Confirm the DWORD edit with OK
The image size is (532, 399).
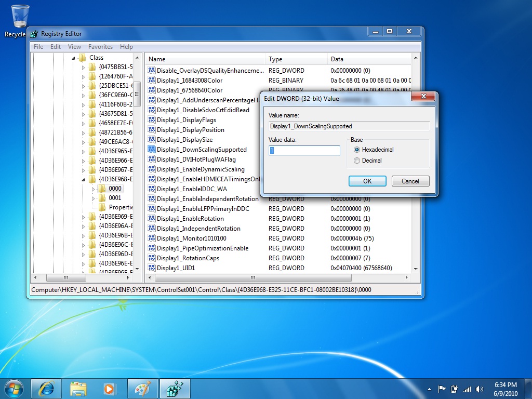(x=367, y=181)
